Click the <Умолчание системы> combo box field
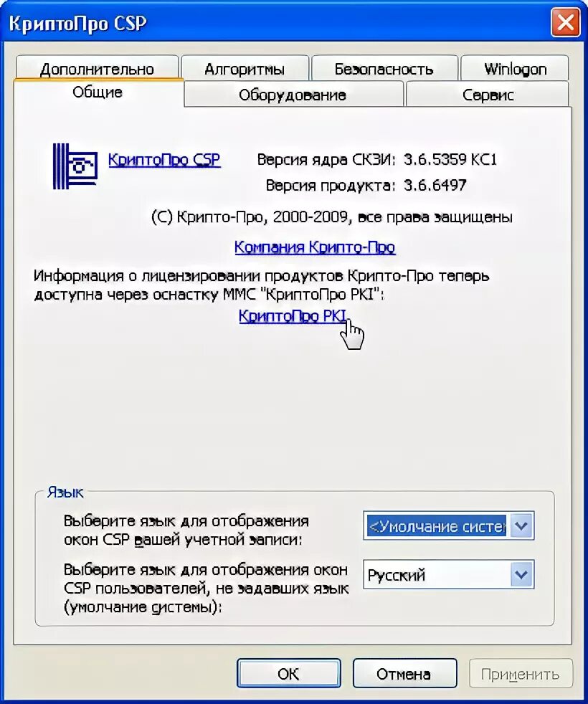Screen dimensions: 588x704 (x=448, y=525)
